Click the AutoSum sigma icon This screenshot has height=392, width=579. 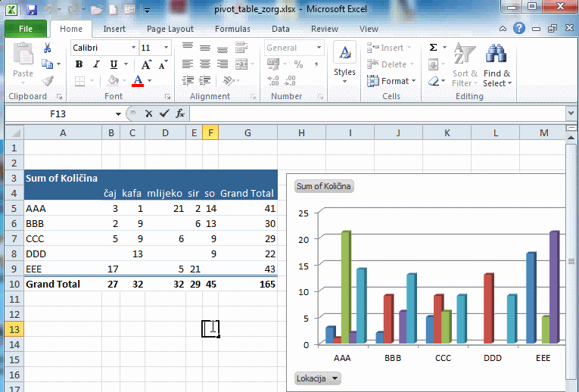(x=434, y=48)
